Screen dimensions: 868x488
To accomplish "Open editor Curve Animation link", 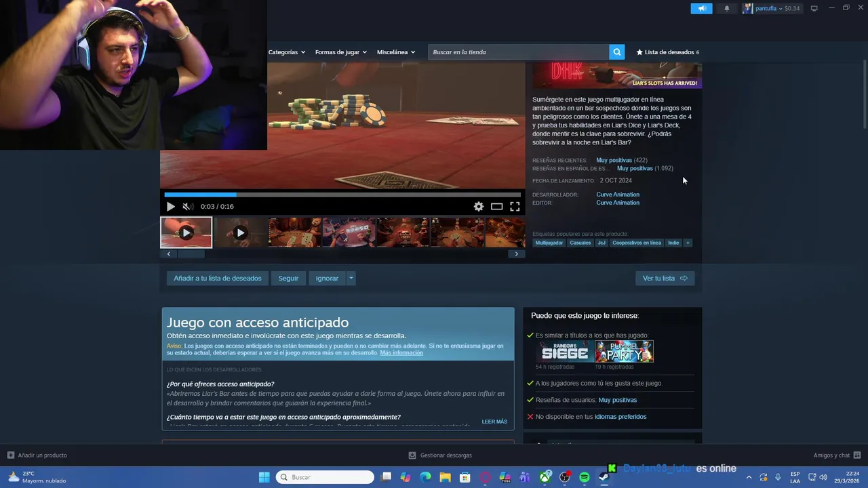I will (618, 203).
